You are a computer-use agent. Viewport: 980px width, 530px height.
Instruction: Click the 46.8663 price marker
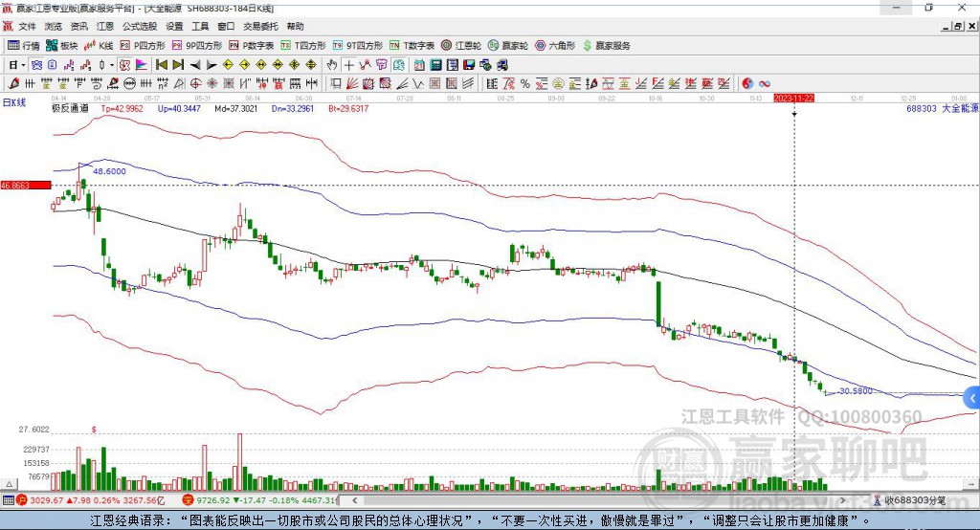(x=26, y=186)
